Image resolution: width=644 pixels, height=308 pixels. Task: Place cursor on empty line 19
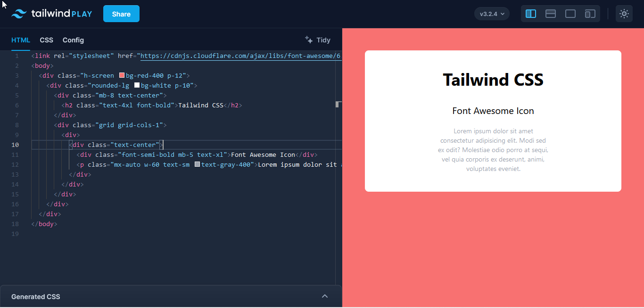(x=141, y=234)
